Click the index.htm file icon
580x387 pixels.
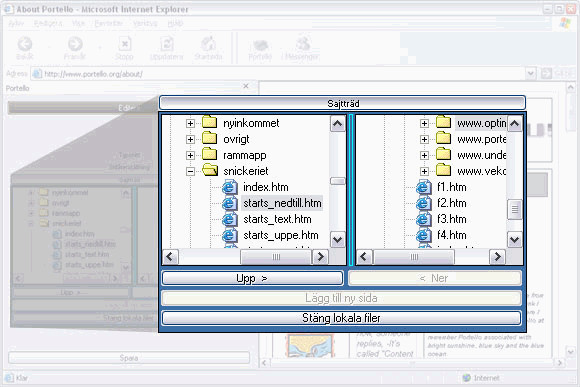point(230,187)
